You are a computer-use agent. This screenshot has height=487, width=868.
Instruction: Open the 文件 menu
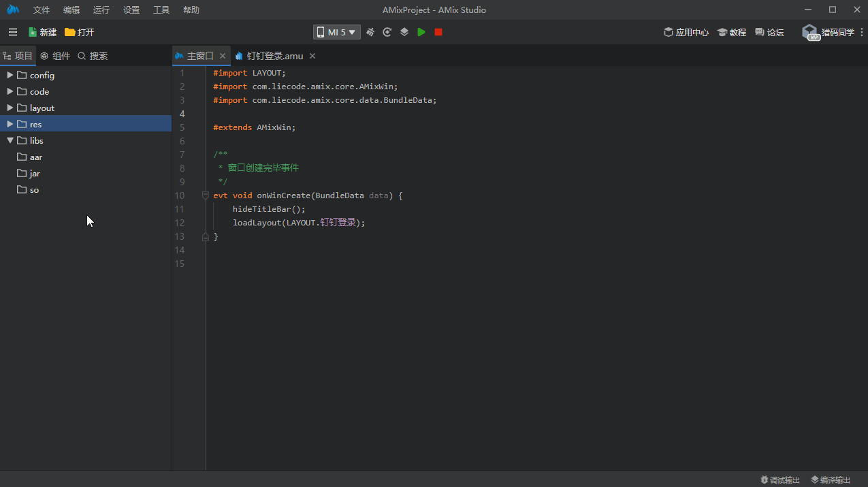pyautogui.click(x=42, y=10)
